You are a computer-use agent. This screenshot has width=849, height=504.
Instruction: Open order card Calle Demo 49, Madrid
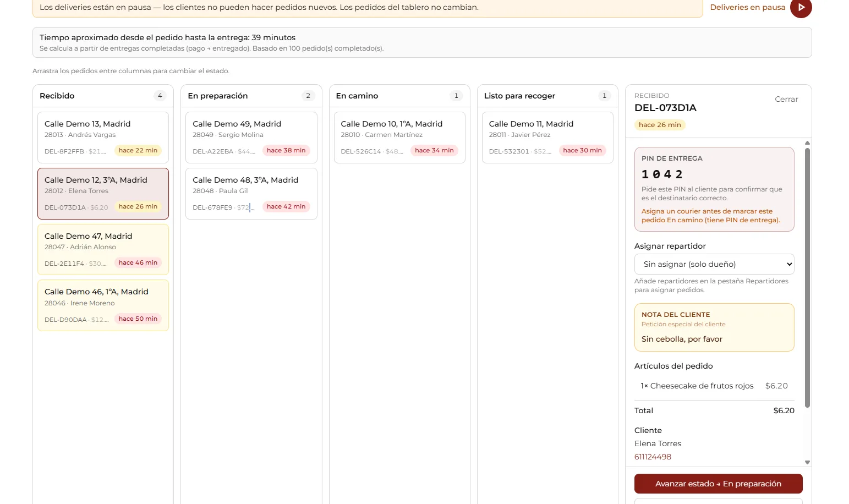coord(251,138)
